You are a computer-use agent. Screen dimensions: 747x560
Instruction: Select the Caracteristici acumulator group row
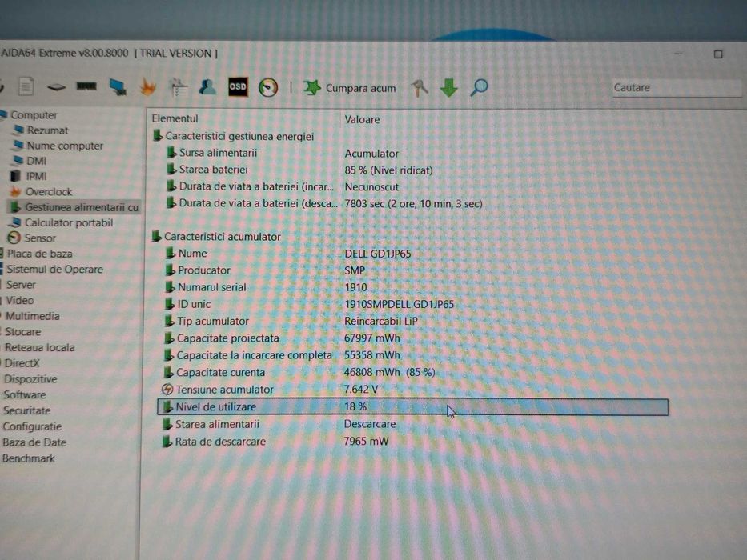(x=217, y=237)
